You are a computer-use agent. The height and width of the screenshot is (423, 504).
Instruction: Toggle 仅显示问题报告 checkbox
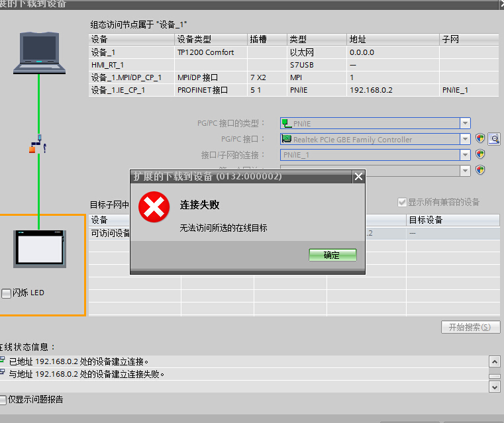(3, 400)
